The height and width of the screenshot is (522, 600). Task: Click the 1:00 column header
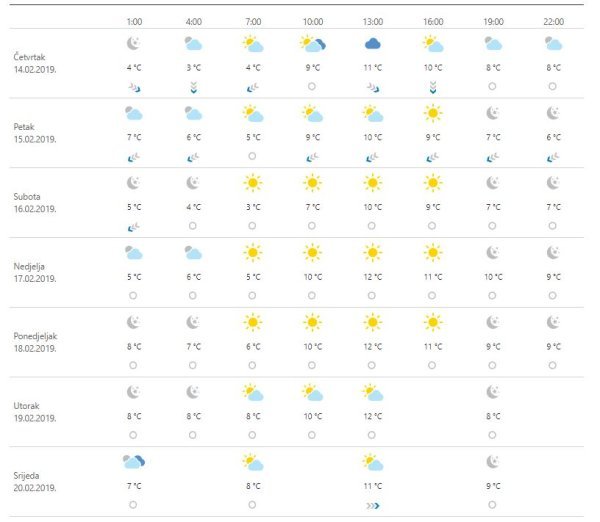click(133, 21)
